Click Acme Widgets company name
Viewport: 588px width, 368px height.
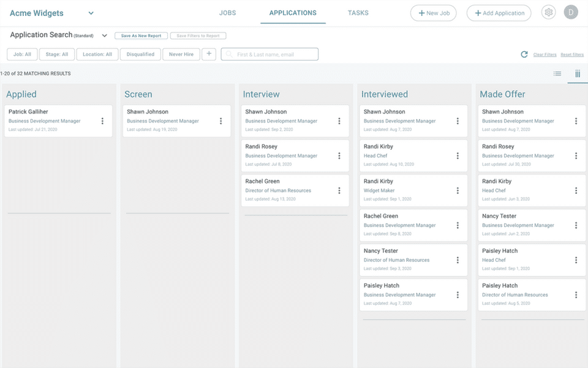click(37, 13)
